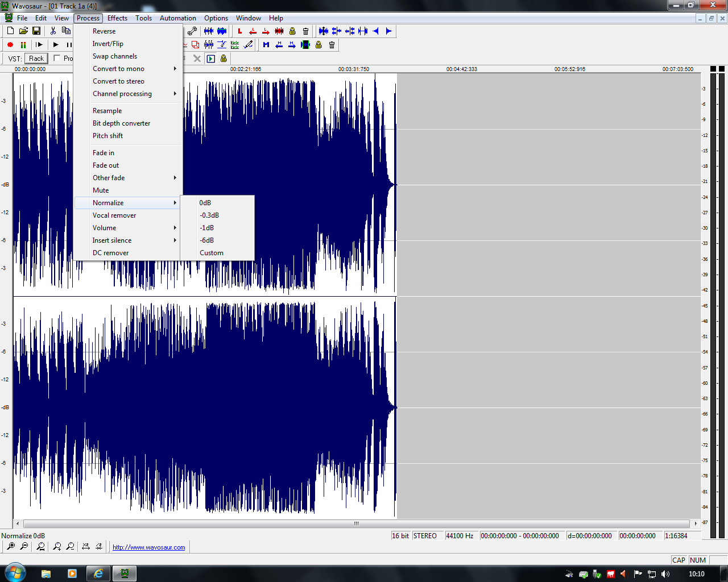Click the Cut scissors icon
The width and height of the screenshot is (728, 582).
pyautogui.click(x=53, y=31)
